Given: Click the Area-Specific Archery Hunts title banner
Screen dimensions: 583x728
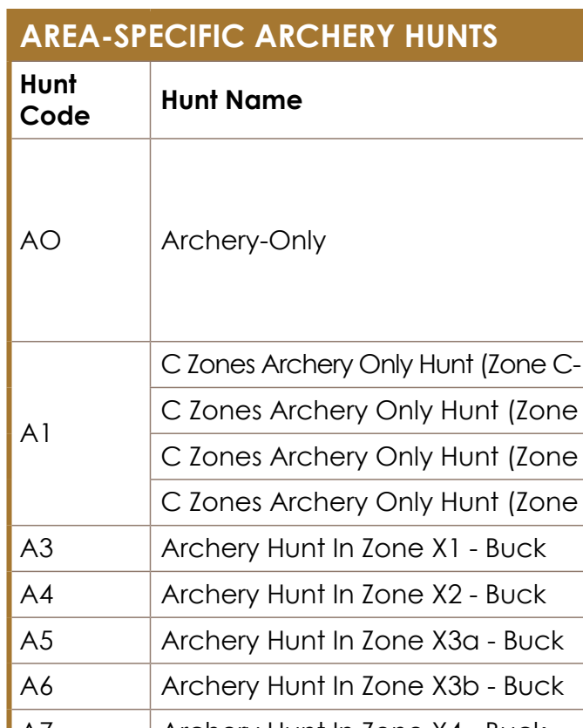Looking at the screenshot, I should pos(295,35).
